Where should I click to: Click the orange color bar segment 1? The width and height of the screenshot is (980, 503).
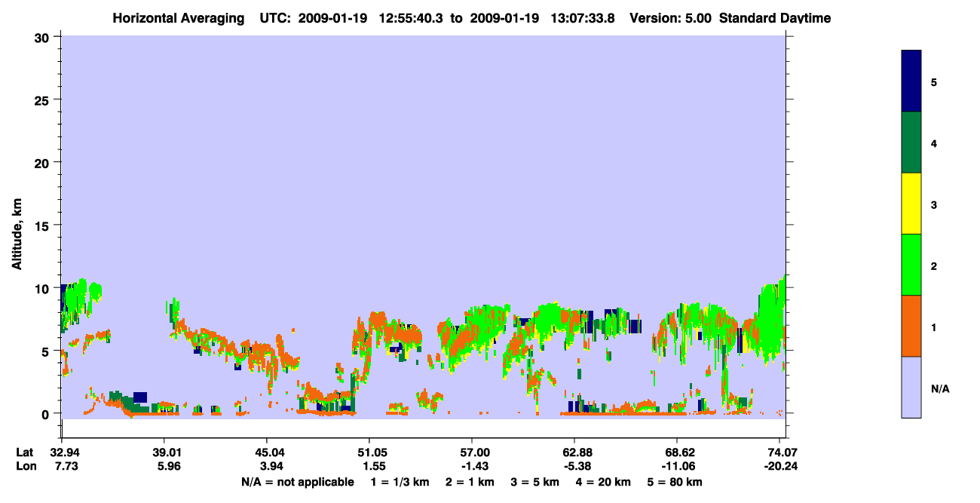(x=911, y=326)
